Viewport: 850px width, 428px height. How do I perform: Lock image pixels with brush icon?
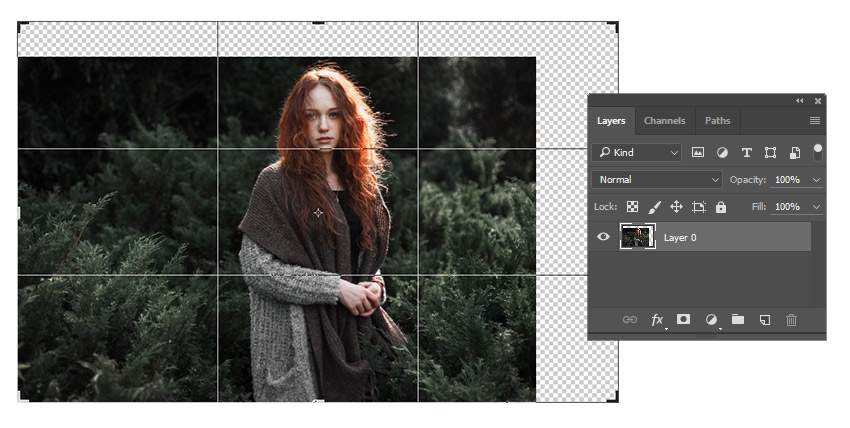point(654,206)
